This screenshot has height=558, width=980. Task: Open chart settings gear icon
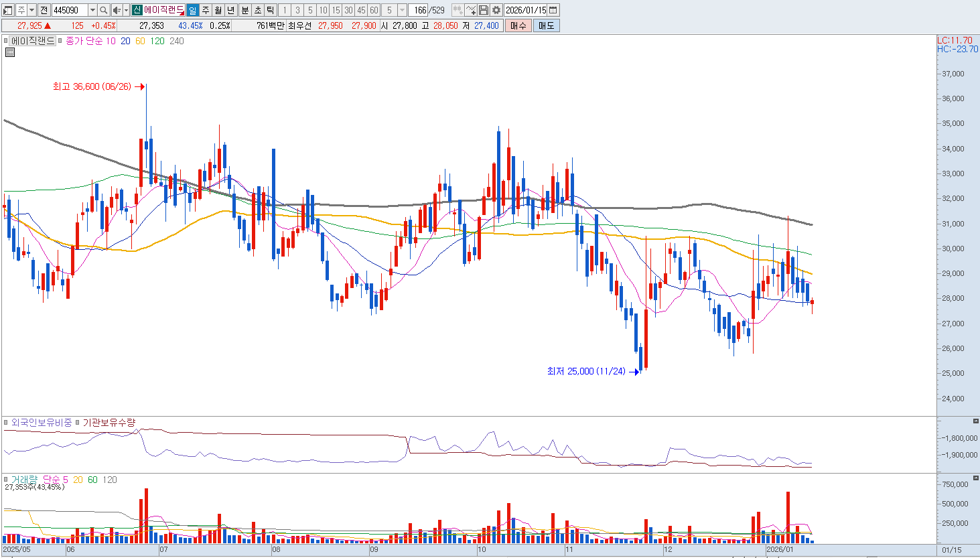[x=496, y=10]
